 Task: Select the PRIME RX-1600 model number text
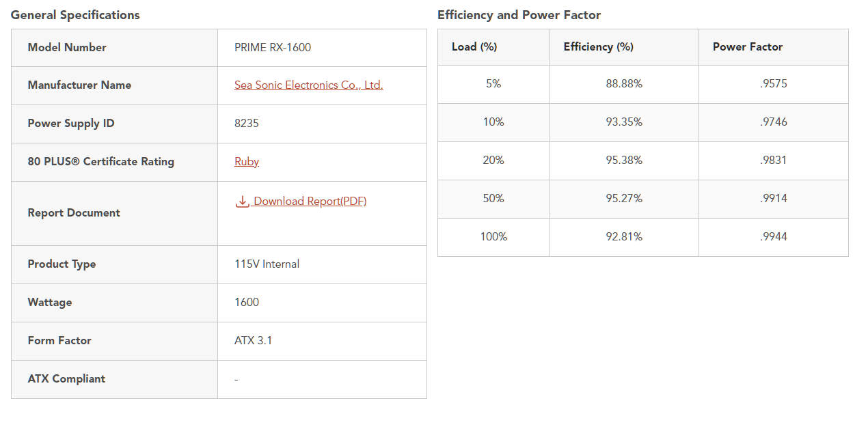coord(273,47)
